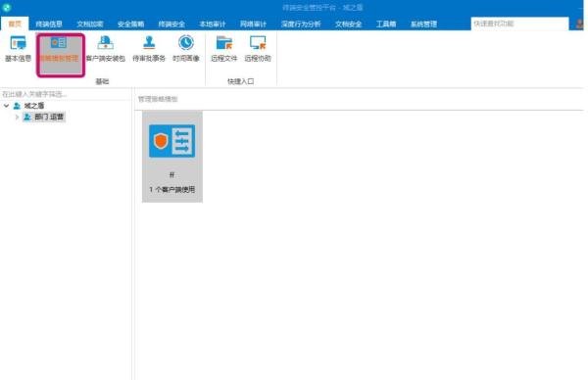The width and height of the screenshot is (588, 380).
Task: Launch 远程文件 shortcut
Action: [x=223, y=49]
